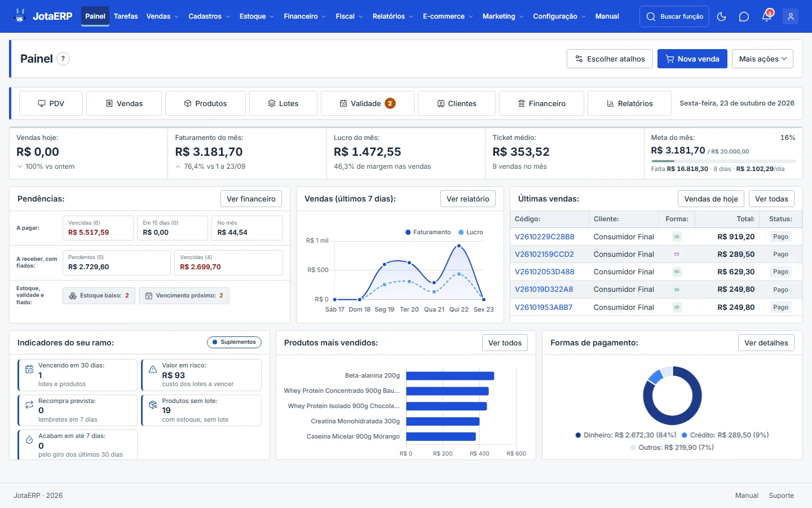The height and width of the screenshot is (508, 812).
Task: Expand the Configuração menu
Action: click(559, 16)
